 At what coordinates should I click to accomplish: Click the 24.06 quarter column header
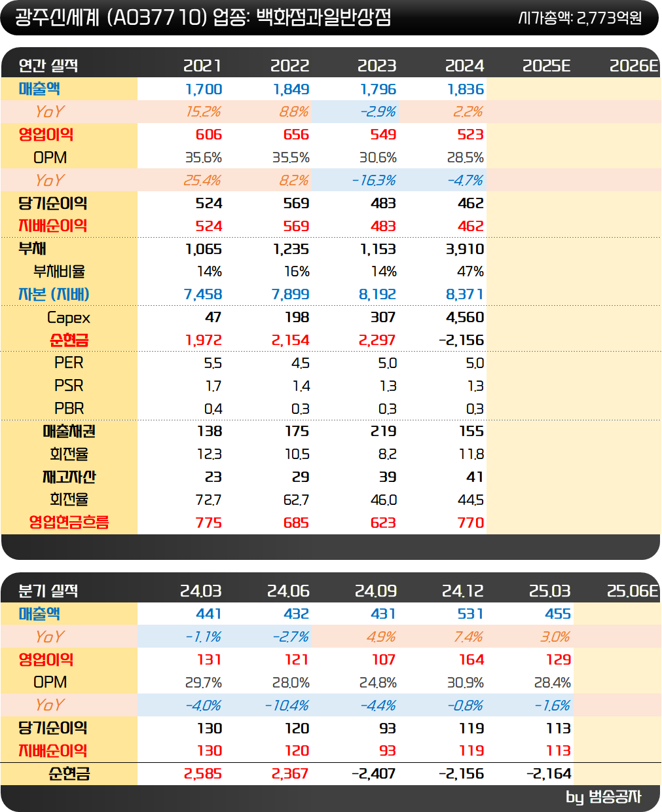click(x=288, y=591)
